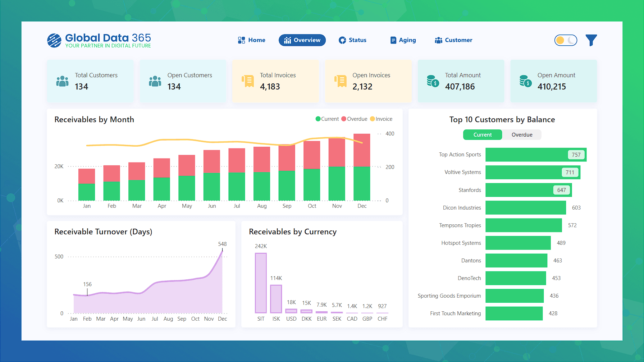Click the Total Invoices receipt icon
This screenshot has width=644, height=362.
pos(248,81)
